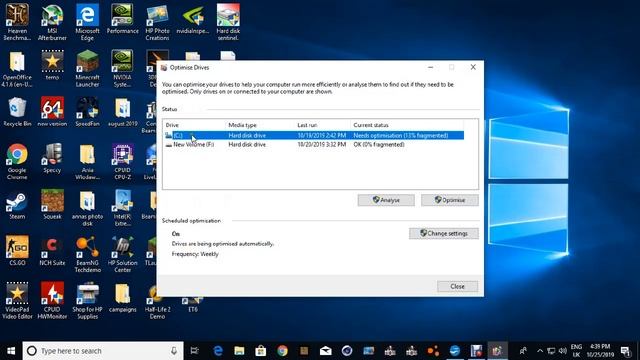This screenshot has width=640, height=360.
Task: Open the Windows Start menu
Action: 11,351
